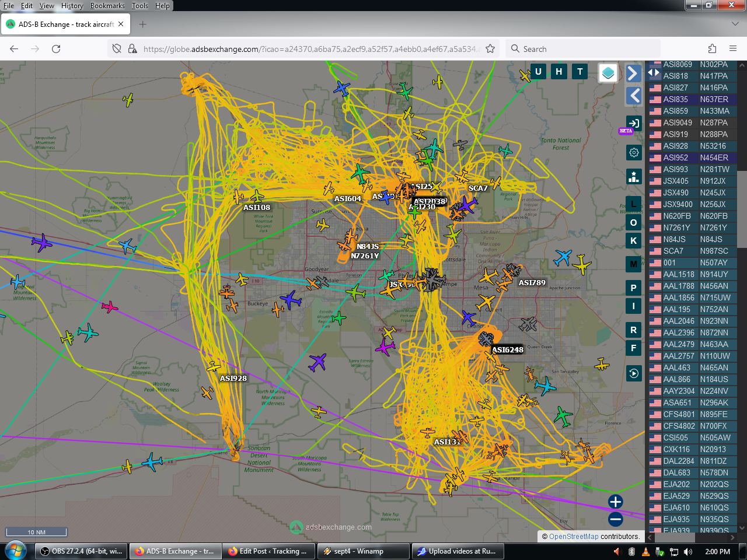Open the leaderboard podium icon
This screenshot has height=560, width=747.
pos(634,176)
